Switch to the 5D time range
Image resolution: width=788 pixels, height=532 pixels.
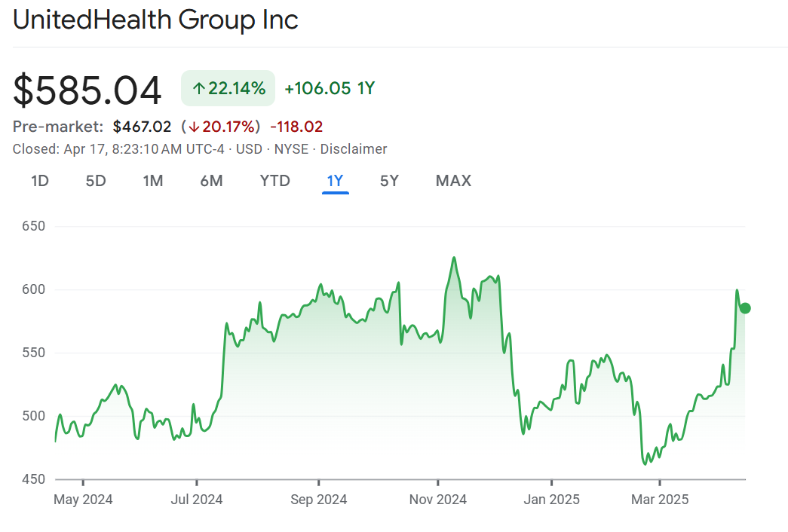click(x=96, y=181)
